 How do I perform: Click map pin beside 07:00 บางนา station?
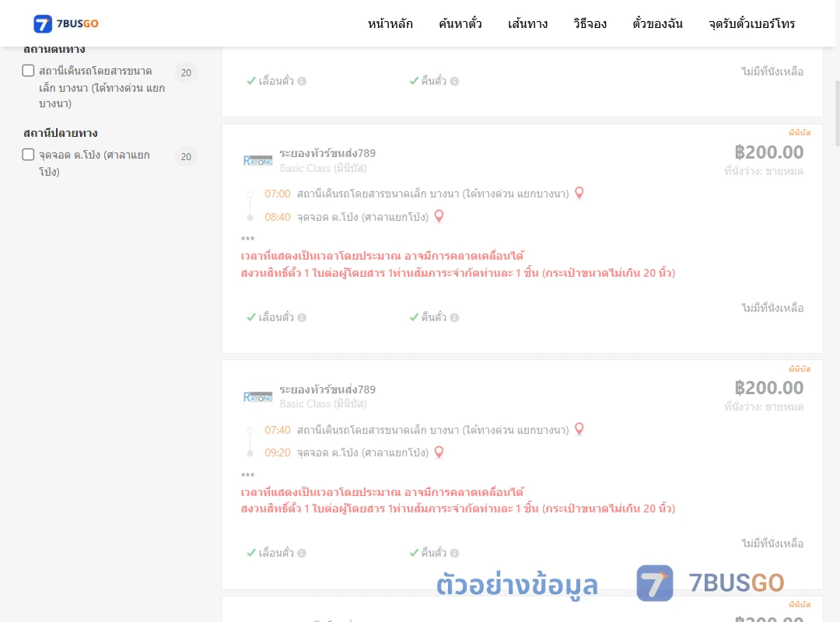(579, 193)
